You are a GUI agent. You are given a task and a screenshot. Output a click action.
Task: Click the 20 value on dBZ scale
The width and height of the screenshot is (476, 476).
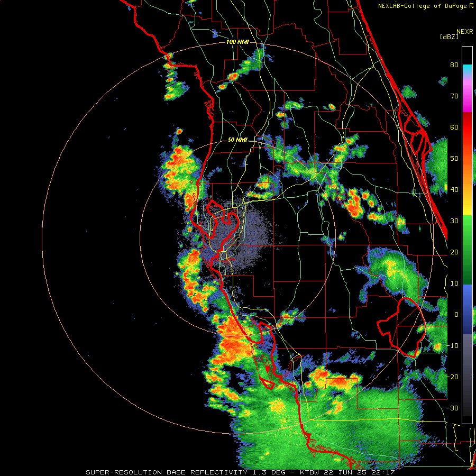coord(454,252)
